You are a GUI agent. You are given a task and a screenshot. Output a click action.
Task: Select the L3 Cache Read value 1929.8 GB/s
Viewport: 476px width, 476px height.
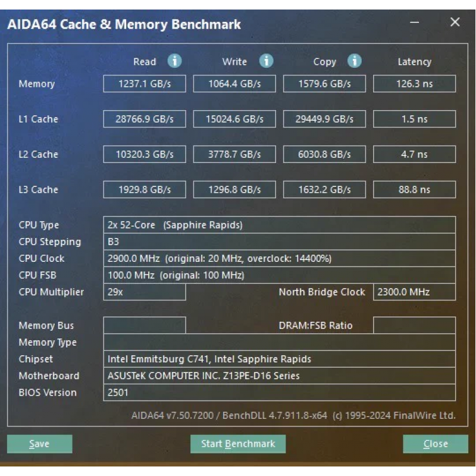click(145, 190)
